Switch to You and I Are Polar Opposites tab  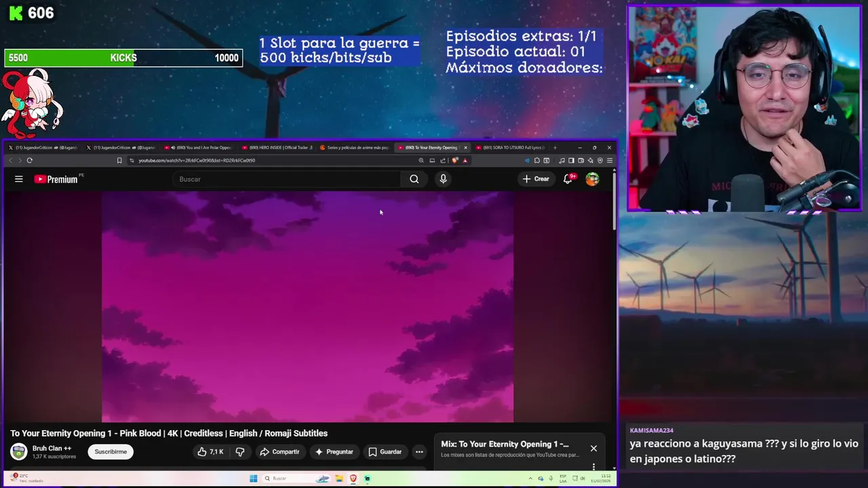[199, 147]
